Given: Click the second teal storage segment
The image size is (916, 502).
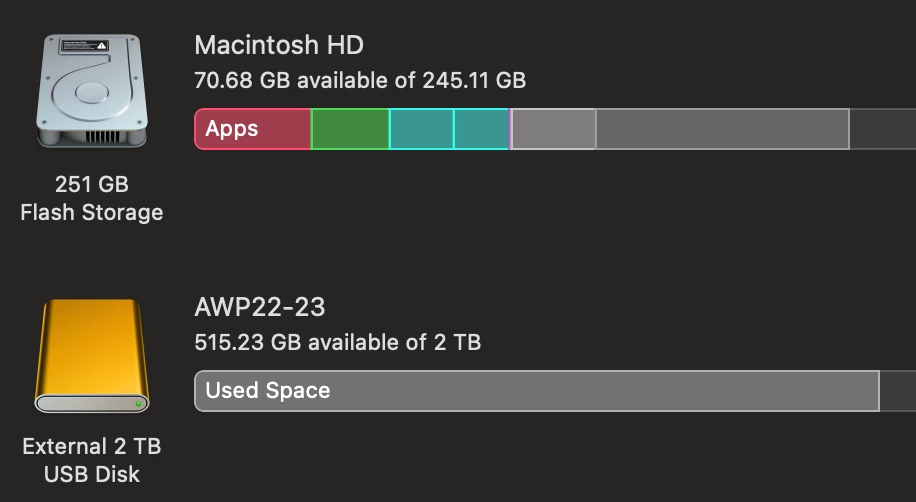Looking at the screenshot, I should click(x=481, y=129).
